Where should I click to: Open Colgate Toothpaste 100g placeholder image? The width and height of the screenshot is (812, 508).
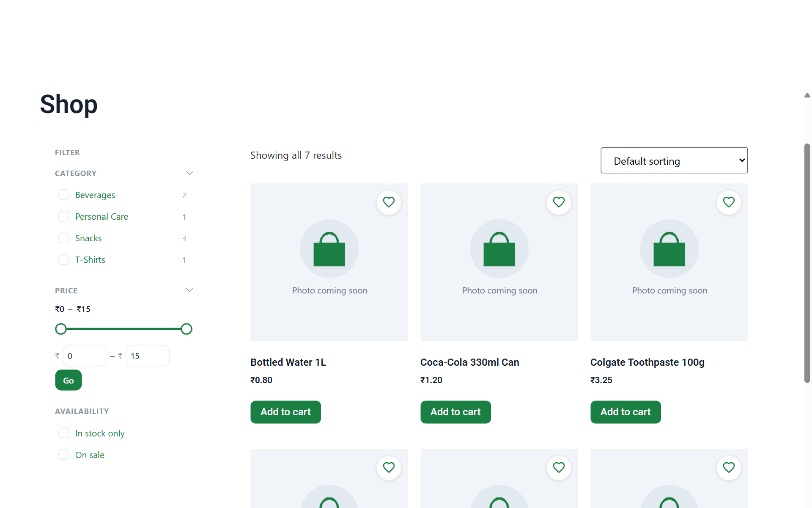[669, 262]
